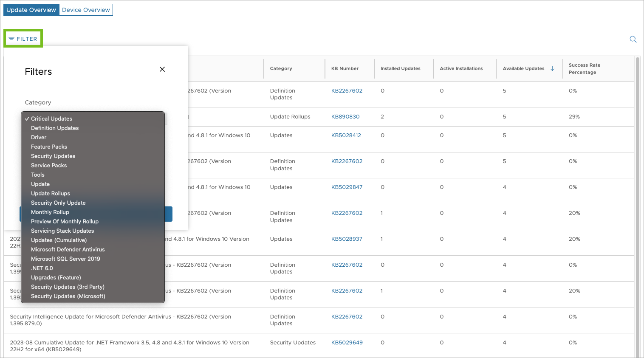644x358 pixels.
Task: Open KB5028412 link
Action: pos(346,135)
